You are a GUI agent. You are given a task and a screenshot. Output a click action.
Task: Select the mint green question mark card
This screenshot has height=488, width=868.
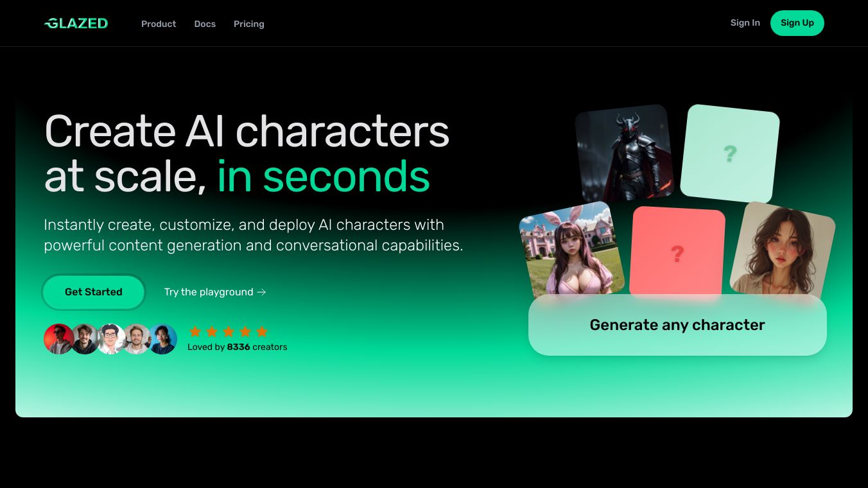point(730,153)
